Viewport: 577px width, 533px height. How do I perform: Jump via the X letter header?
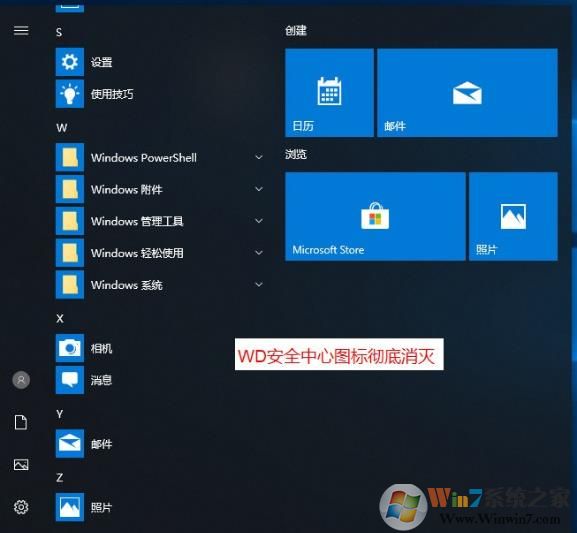60,318
